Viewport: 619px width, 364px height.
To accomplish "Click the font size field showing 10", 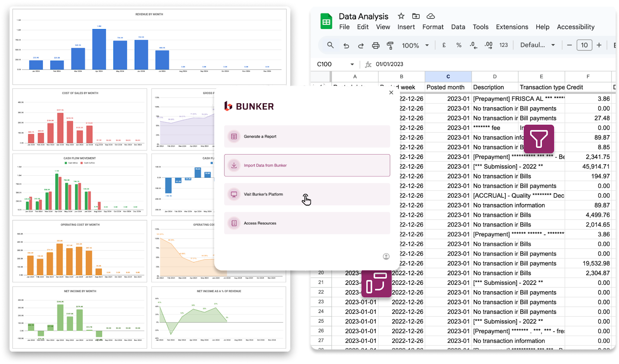I will pyautogui.click(x=584, y=45).
